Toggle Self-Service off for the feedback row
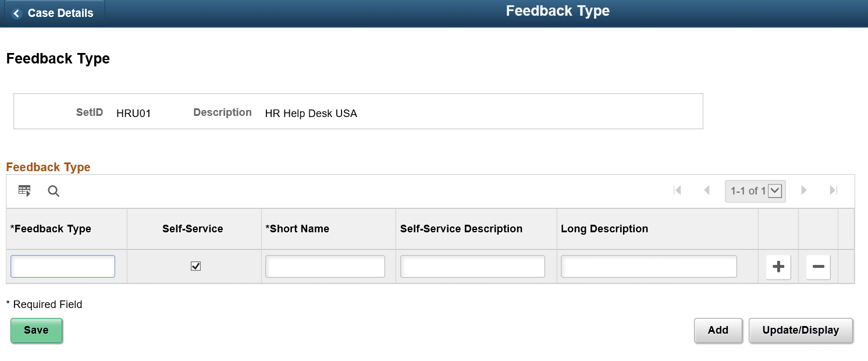The image size is (868, 361). pos(195,266)
